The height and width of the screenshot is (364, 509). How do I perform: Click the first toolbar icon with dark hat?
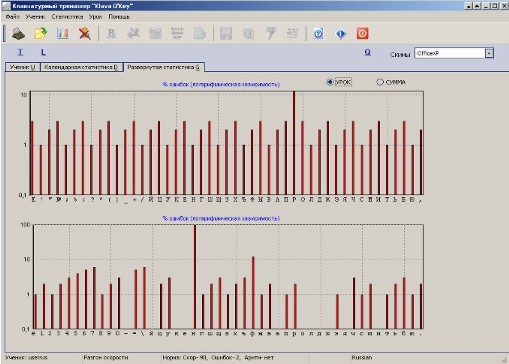coord(18,33)
